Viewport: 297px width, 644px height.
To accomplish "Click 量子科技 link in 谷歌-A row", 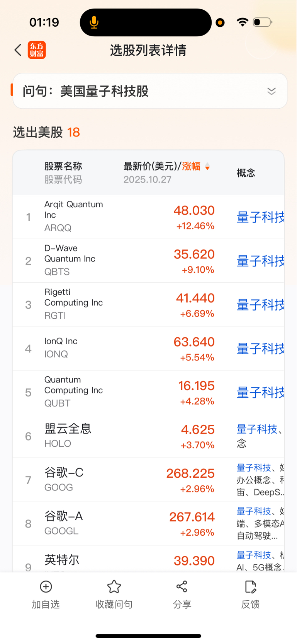I will pyautogui.click(x=254, y=511).
